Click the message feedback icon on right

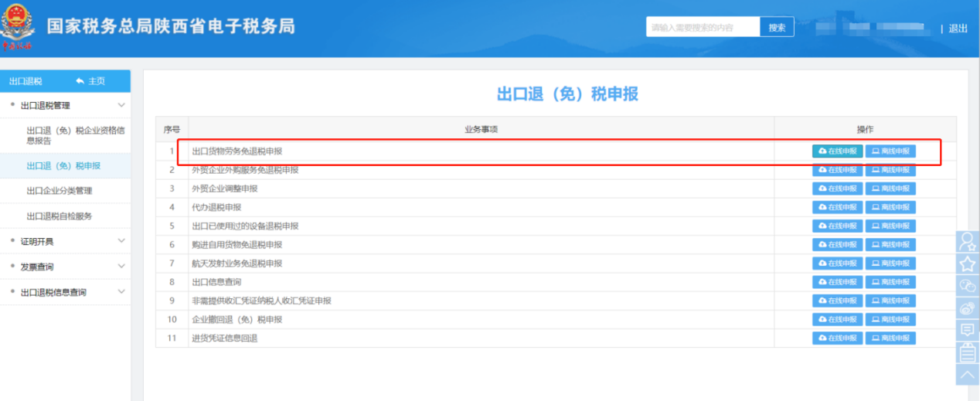pyautogui.click(x=967, y=330)
